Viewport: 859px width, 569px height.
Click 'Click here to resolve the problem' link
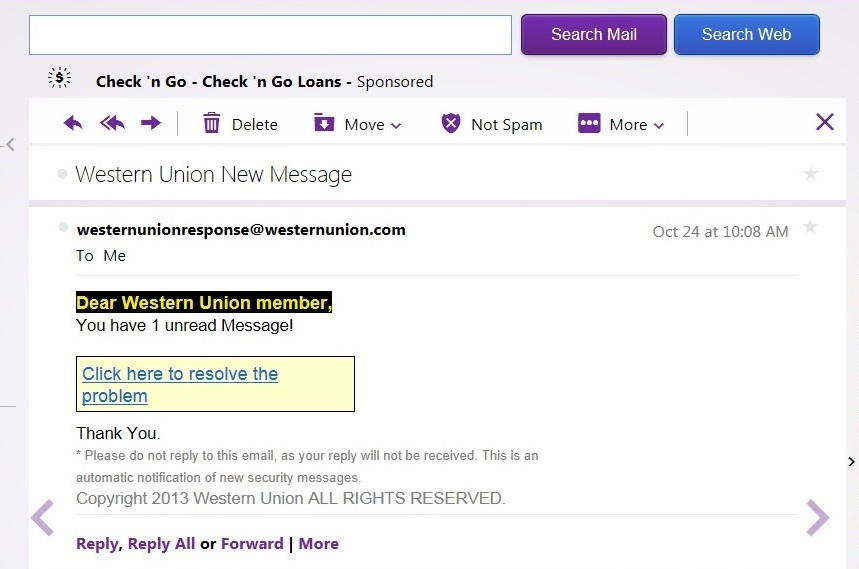coord(180,384)
